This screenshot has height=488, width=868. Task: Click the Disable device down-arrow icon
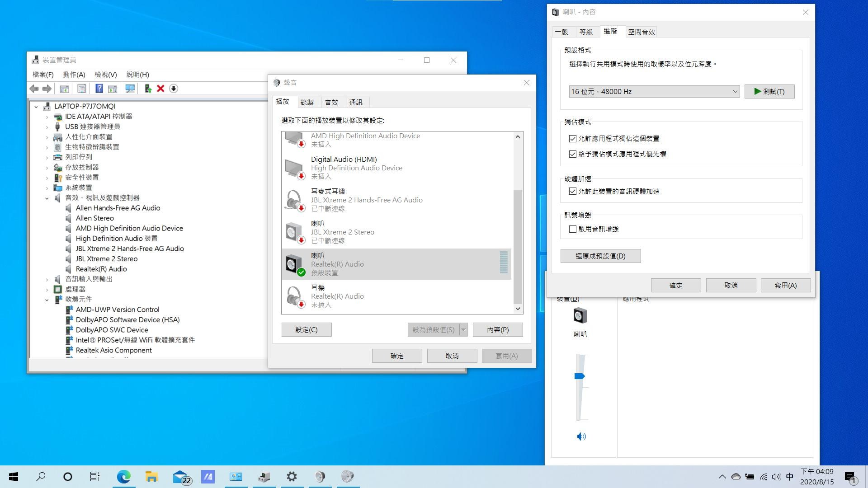point(174,89)
